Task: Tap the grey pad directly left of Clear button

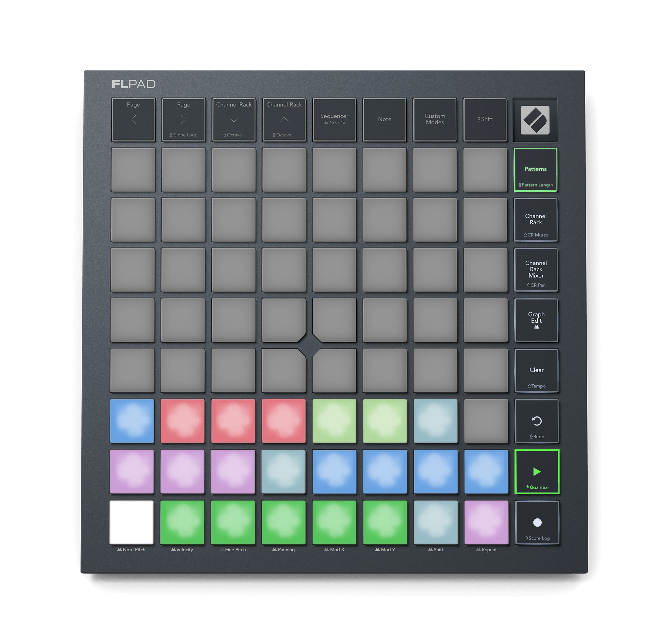Action: tap(486, 371)
